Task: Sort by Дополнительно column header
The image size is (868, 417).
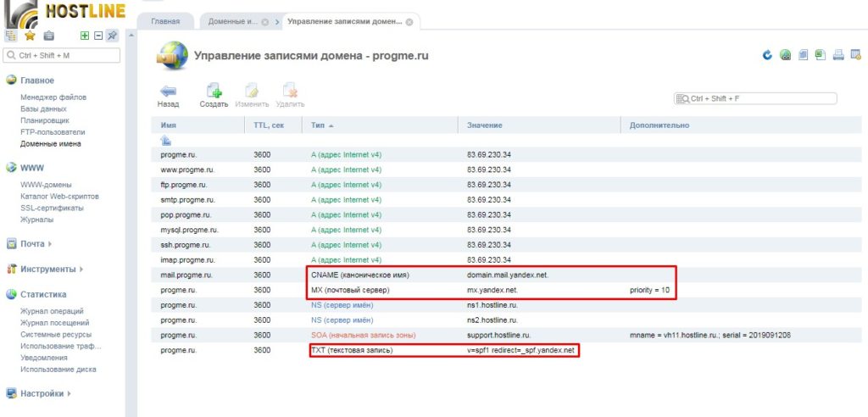Action: 741,125
